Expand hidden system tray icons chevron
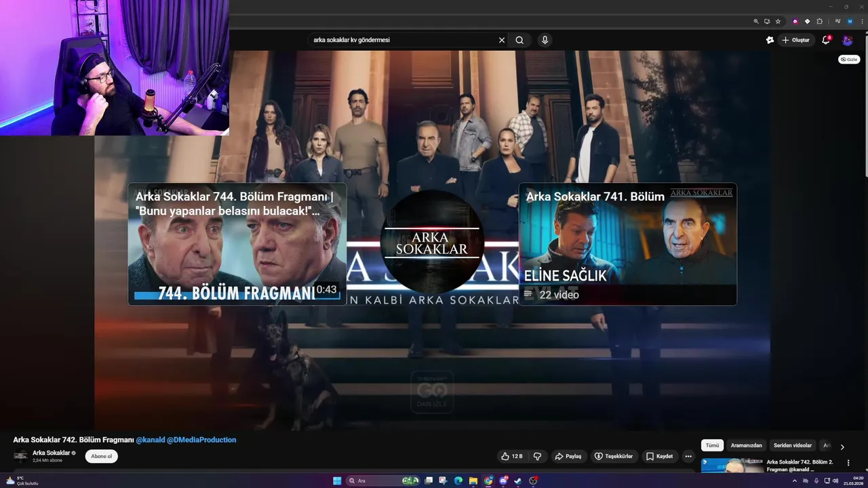Screen dimensions: 868x488 pyautogui.click(x=795, y=481)
